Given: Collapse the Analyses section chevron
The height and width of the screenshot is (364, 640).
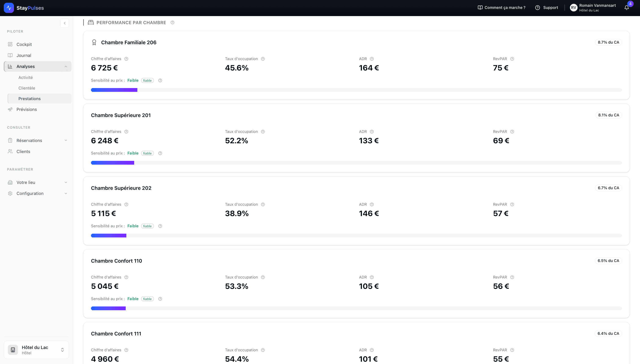Looking at the screenshot, I should click(x=66, y=66).
